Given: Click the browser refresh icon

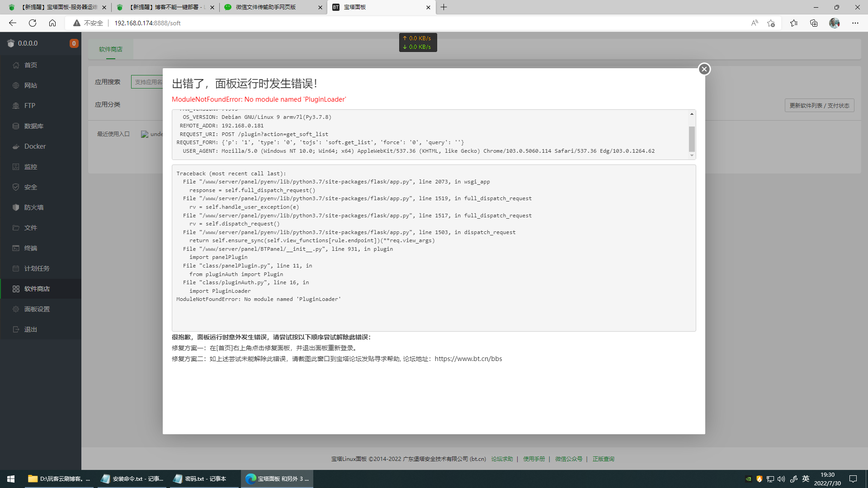Looking at the screenshot, I should [33, 23].
